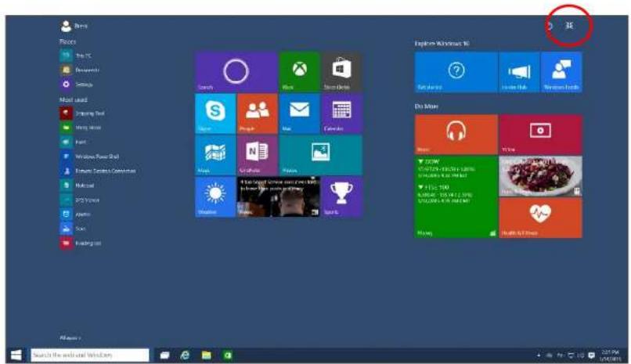Open Settings from Places list
This screenshot has width=631, height=364.
[x=77, y=85]
